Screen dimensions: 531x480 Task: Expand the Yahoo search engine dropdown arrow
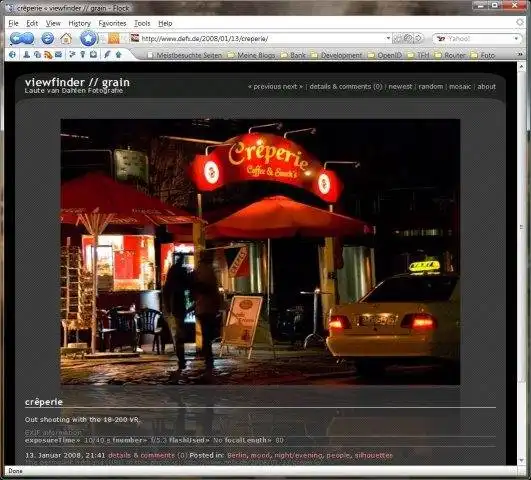click(516, 38)
